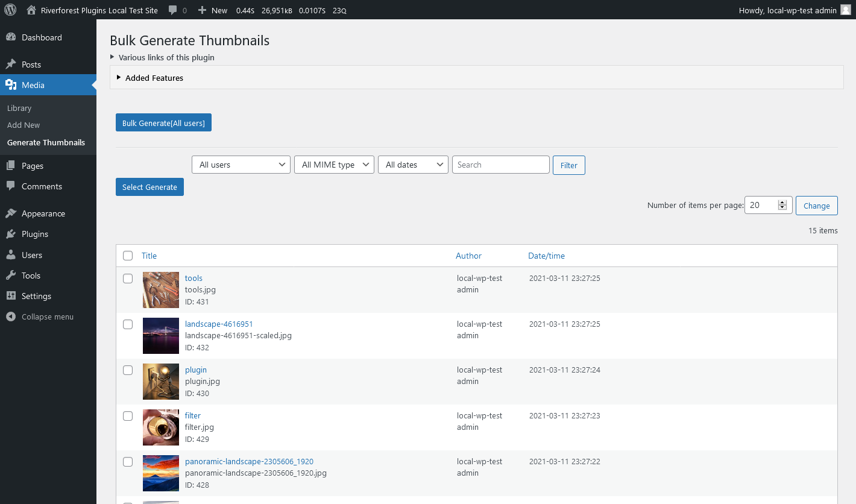
Task: Toggle the select-all checkbox in table header
Action: [128, 256]
